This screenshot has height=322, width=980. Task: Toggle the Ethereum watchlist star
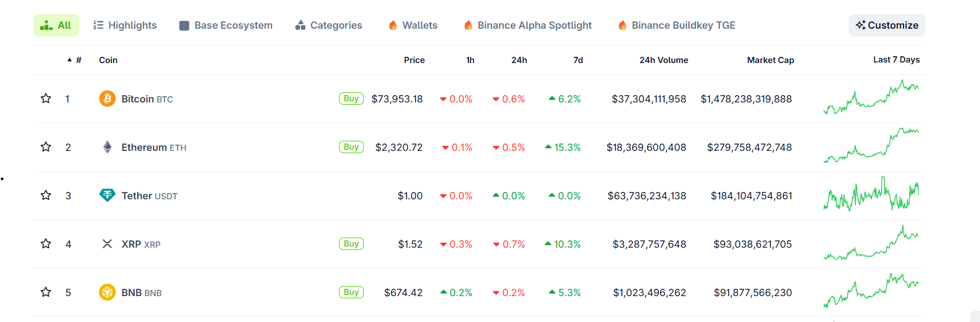click(46, 147)
